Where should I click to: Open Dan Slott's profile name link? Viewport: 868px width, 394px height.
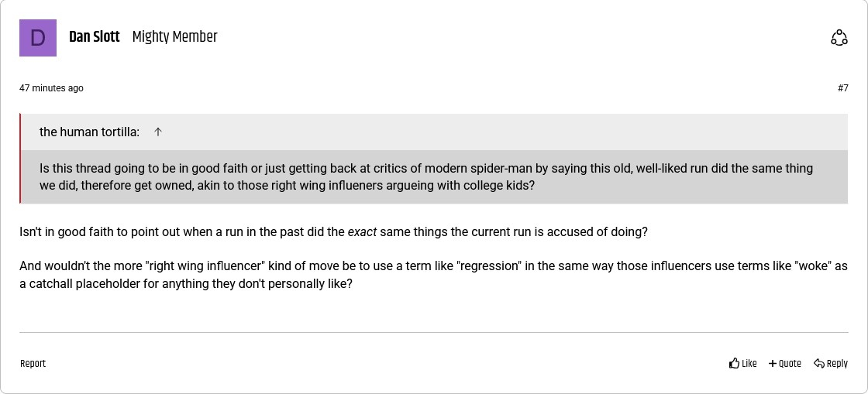pos(95,37)
